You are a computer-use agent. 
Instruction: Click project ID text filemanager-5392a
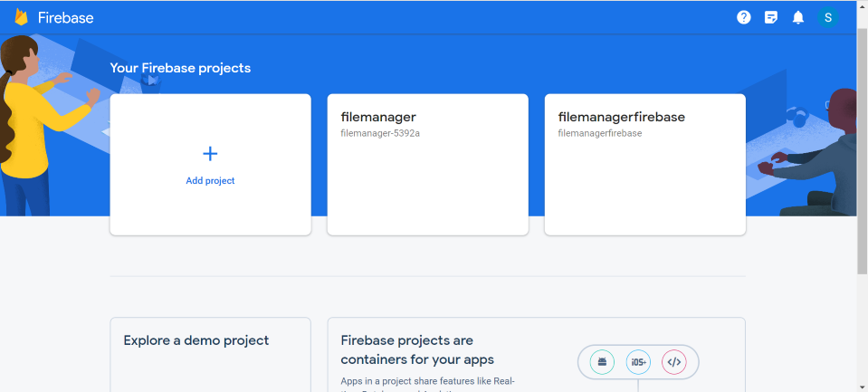(x=380, y=133)
